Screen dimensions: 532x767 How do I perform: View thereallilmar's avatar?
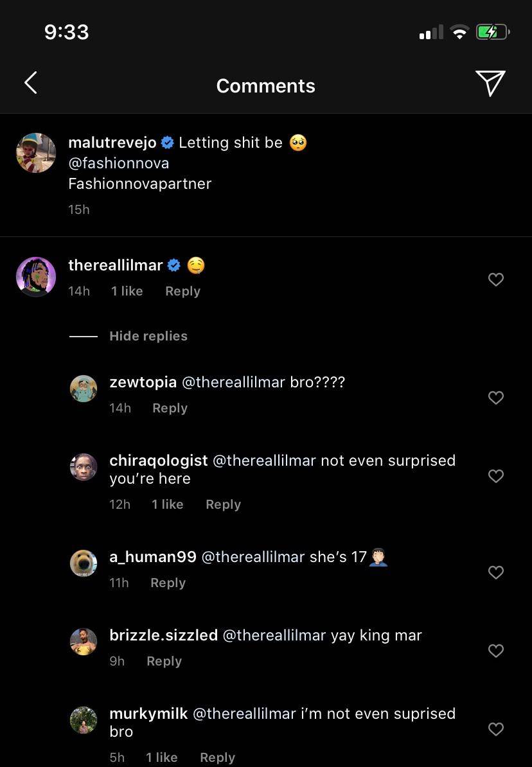[36, 277]
